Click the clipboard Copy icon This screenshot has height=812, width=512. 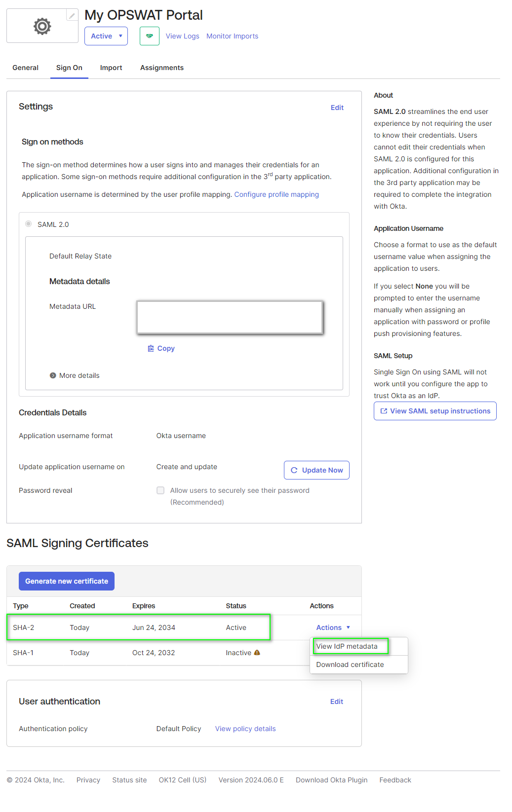pyautogui.click(x=151, y=348)
